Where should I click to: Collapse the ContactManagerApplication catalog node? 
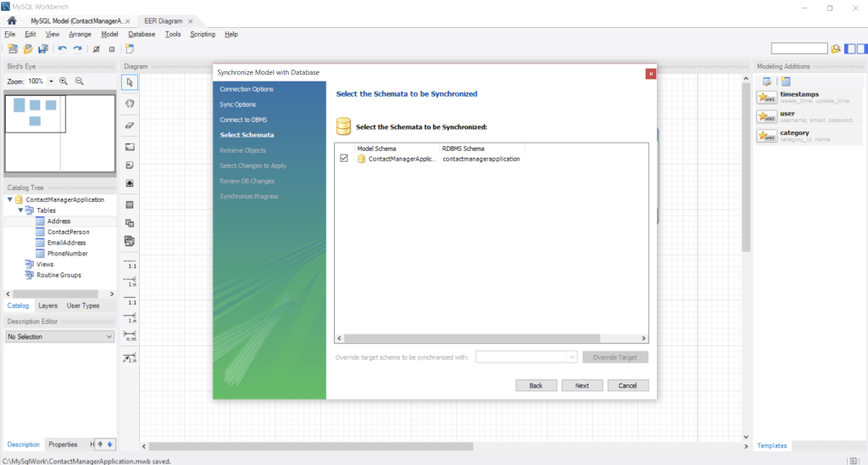point(9,199)
